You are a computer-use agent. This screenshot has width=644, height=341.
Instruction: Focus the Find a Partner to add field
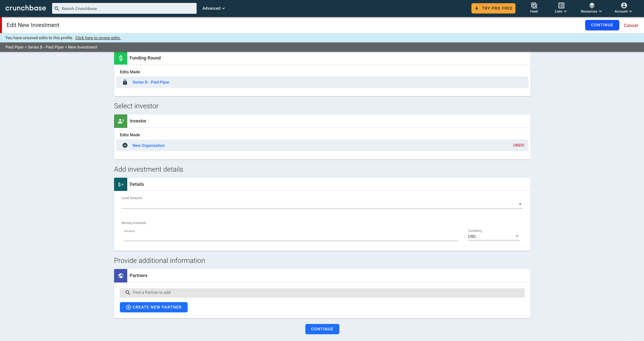[x=322, y=293]
